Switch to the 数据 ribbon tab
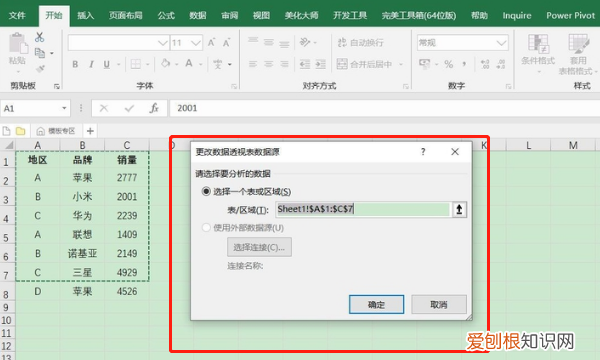600x360 pixels. click(198, 15)
